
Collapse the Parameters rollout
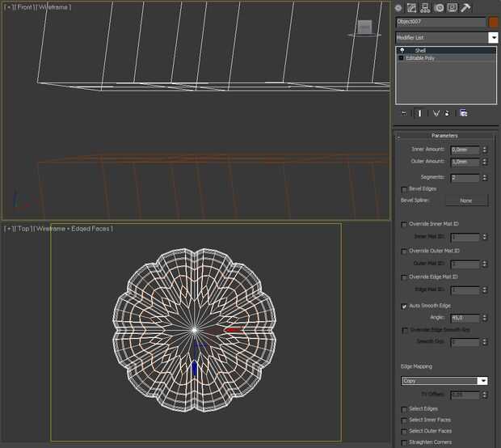tap(444, 136)
